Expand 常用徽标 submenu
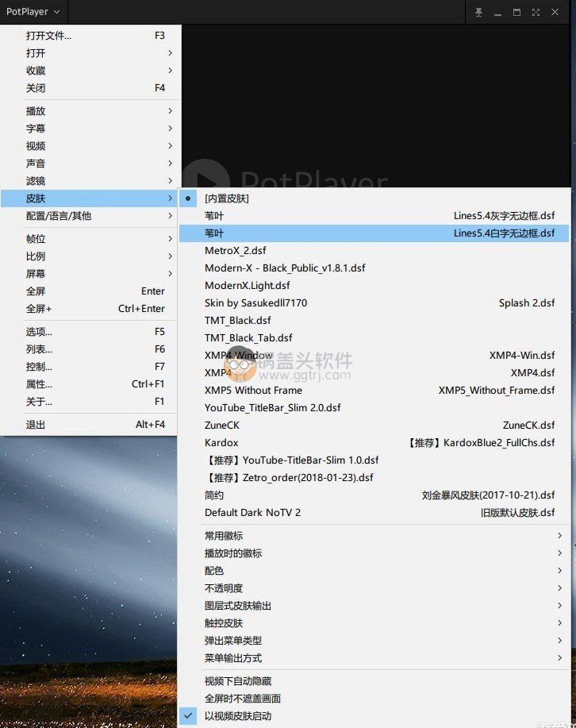Viewport: 576px width, 728px height. 374,536
